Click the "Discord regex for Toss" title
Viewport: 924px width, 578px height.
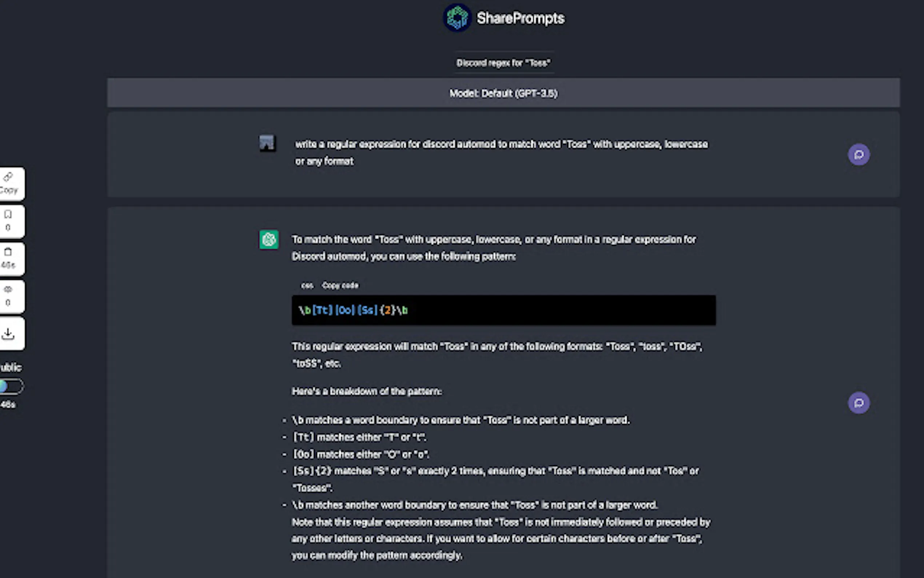pyautogui.click(x=503, y=63)
